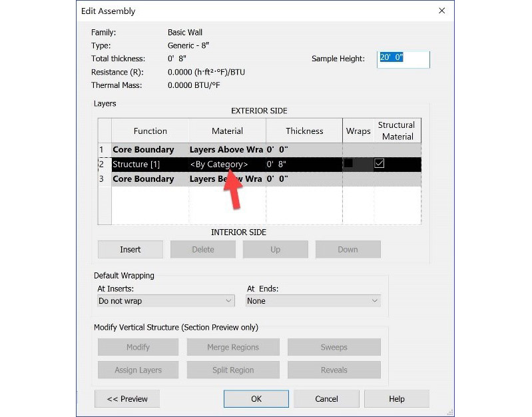The height and width of the screenshot is (417, 532).
Task: Click the Insert layer button
Action: [x=131, y=250]
